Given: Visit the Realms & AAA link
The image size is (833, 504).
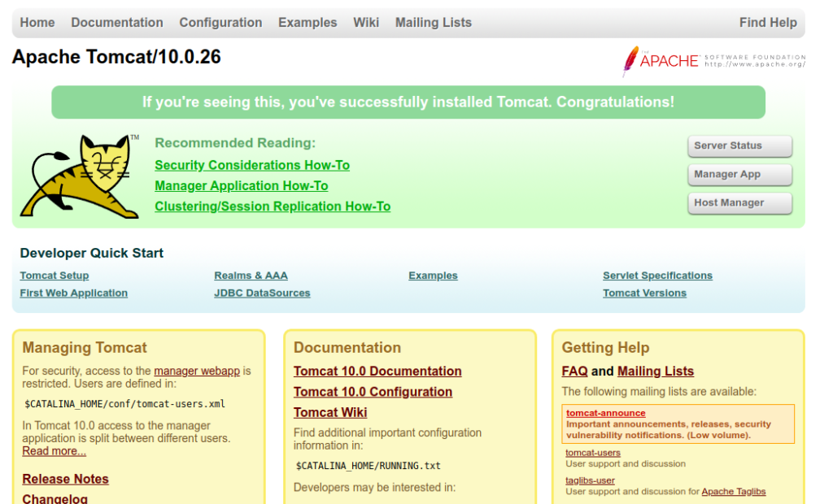Looking at the screenshot, I should [251, 276].
